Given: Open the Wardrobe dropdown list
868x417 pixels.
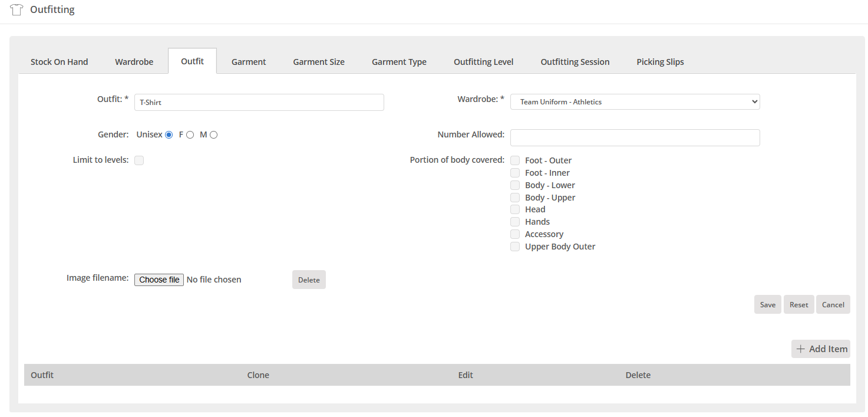Looking at the screenshot, I should (x=635, y=102).
